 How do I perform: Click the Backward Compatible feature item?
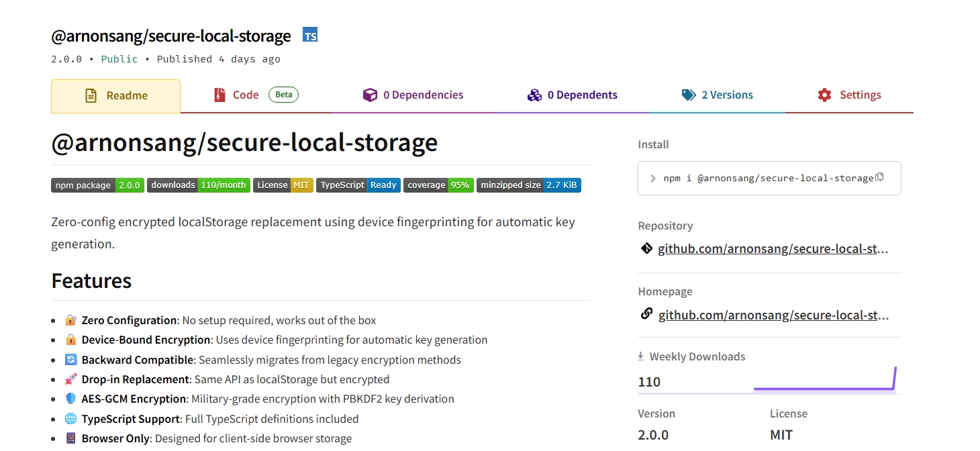262,360
